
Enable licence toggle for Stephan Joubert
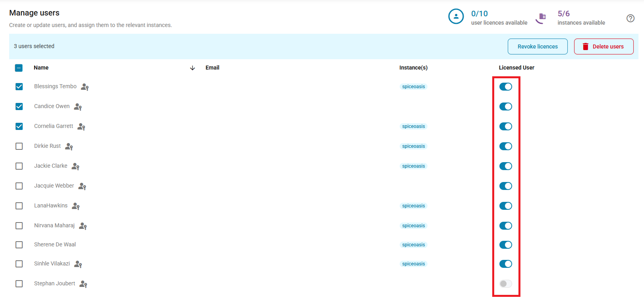(x=505, y=284)
